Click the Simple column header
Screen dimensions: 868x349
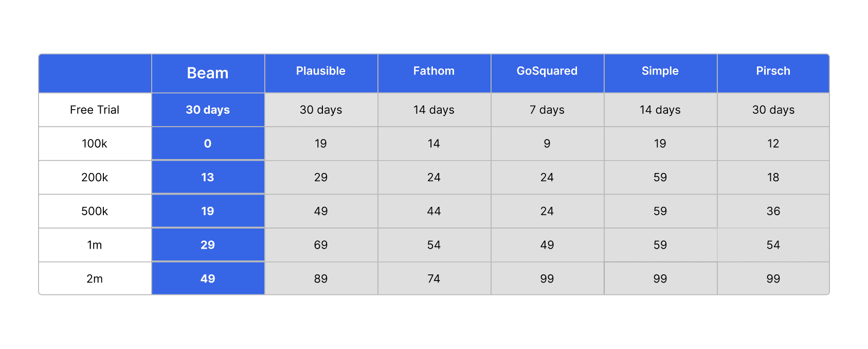pos(660,71)
